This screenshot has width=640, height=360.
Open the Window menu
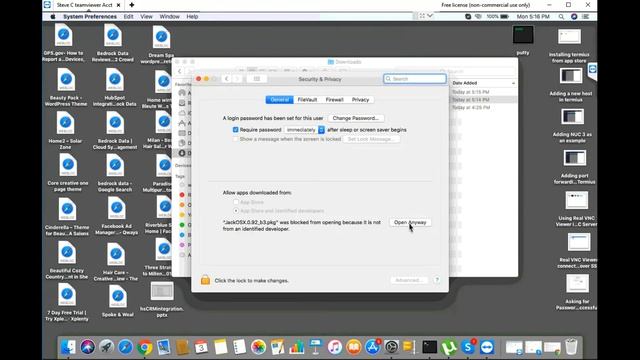[x=169, y=17]
